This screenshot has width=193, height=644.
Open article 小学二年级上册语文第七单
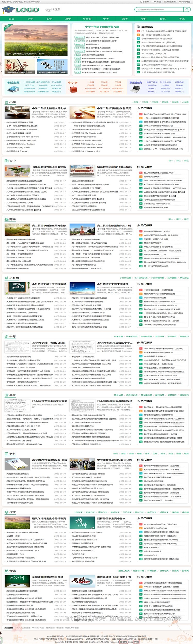point(49,108)
